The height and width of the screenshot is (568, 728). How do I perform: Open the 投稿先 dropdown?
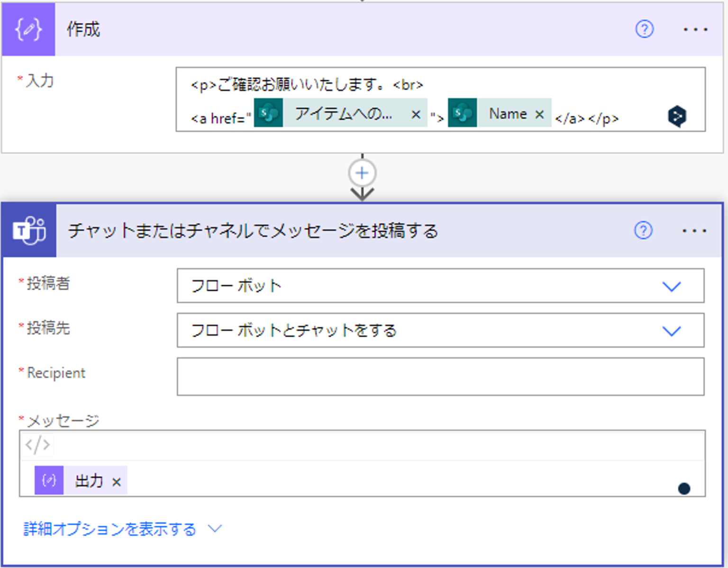tap(671, 331)
